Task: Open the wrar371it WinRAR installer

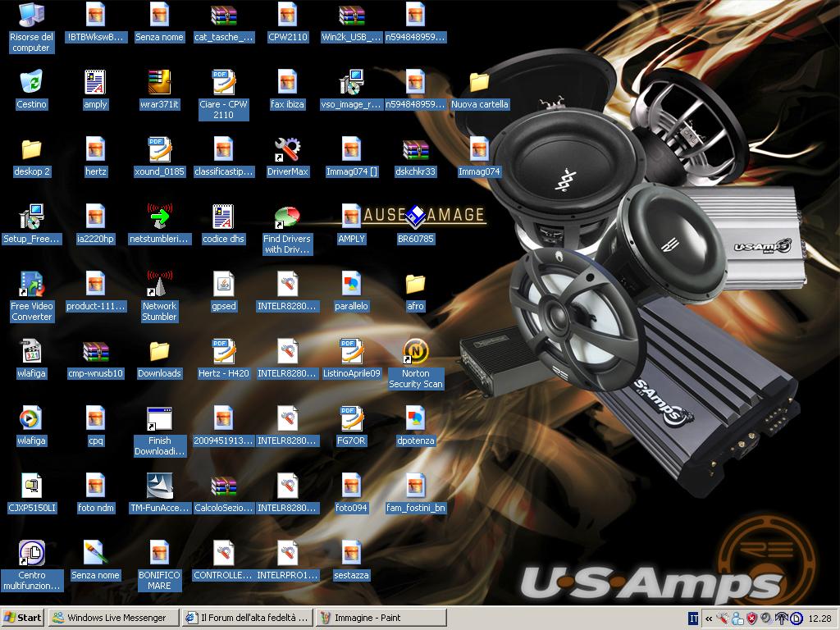Action: click(159, 89)
